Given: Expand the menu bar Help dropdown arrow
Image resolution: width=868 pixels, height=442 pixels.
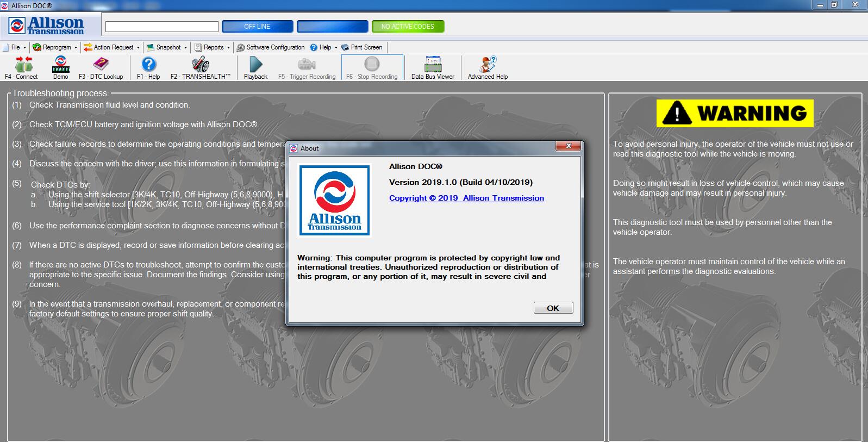Looking at the screenshot, I should point(336,47).
